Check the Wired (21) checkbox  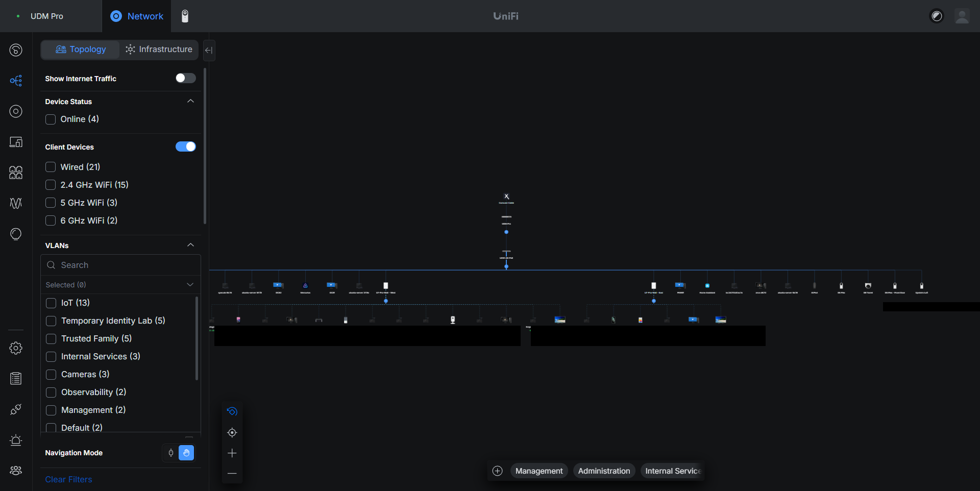(x=51, y=167)
